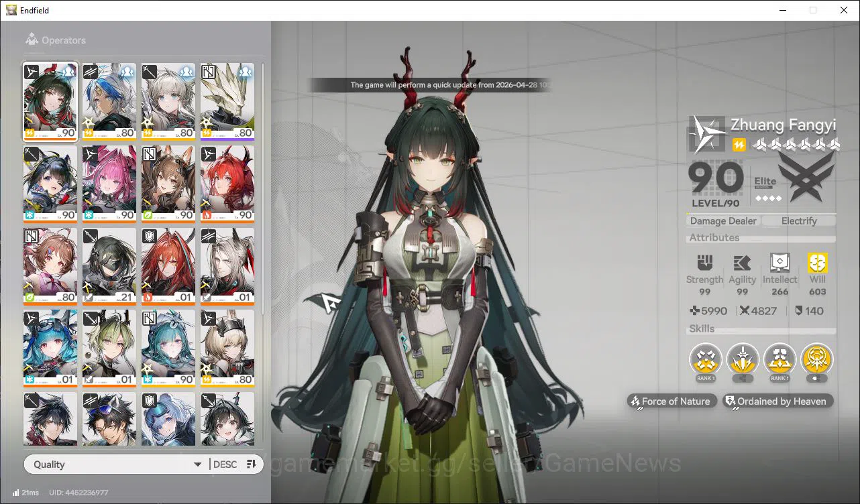Choose the gray-haired operator card at level 80

[x=168, y=101]
